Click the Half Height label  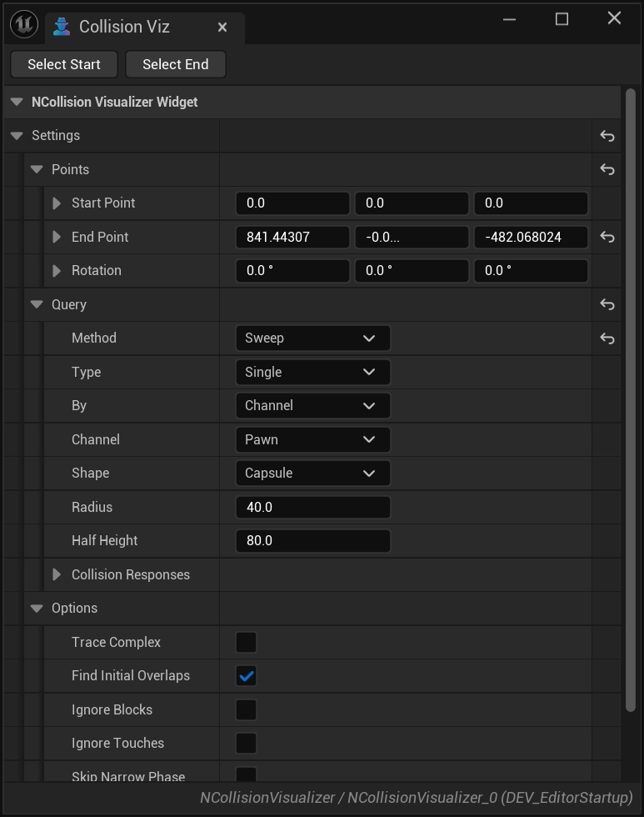point(105,540)
